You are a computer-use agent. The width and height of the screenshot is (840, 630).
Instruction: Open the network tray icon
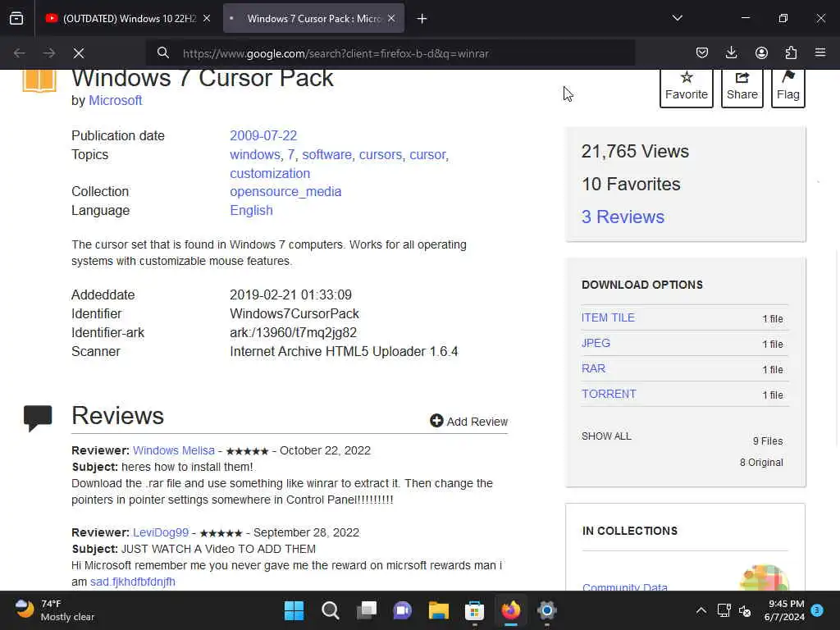(724, 610)
